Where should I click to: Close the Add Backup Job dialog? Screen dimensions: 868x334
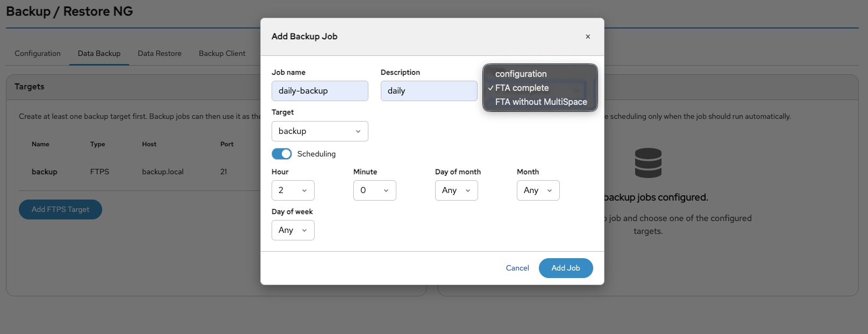pyautogui.click(x=588, y=37)
